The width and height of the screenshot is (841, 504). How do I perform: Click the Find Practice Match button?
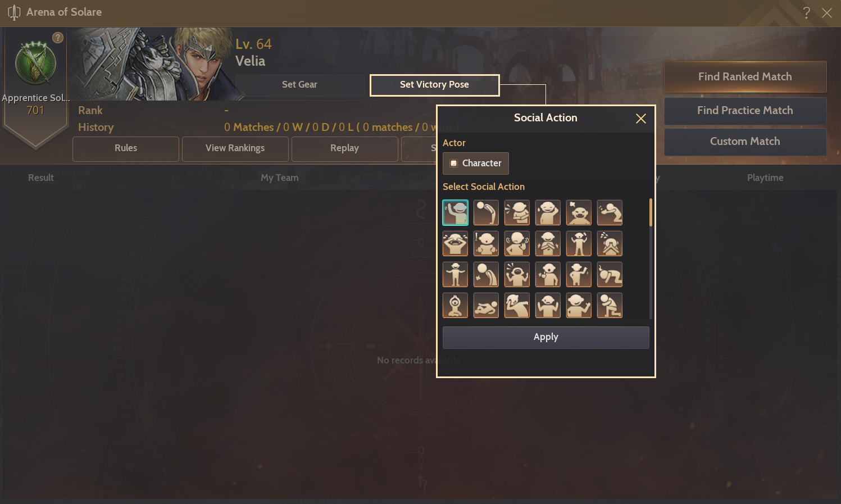(x=745, y=111)
